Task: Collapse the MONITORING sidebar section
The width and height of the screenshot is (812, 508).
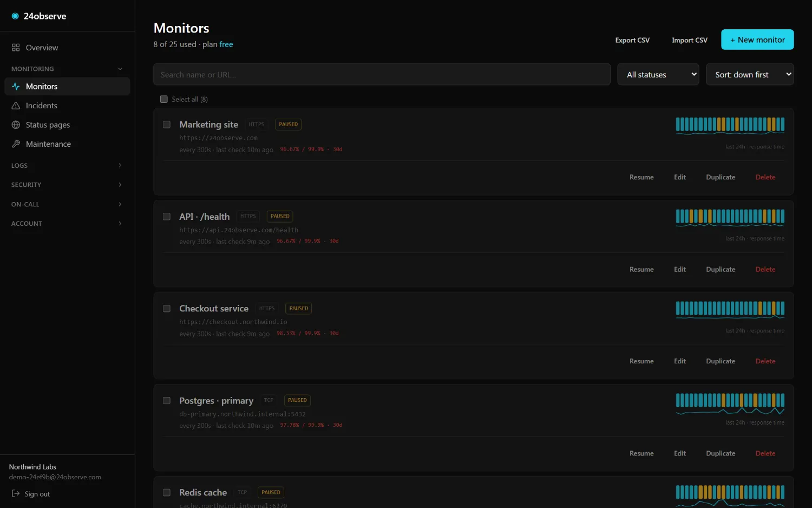Action: (67, 69)
